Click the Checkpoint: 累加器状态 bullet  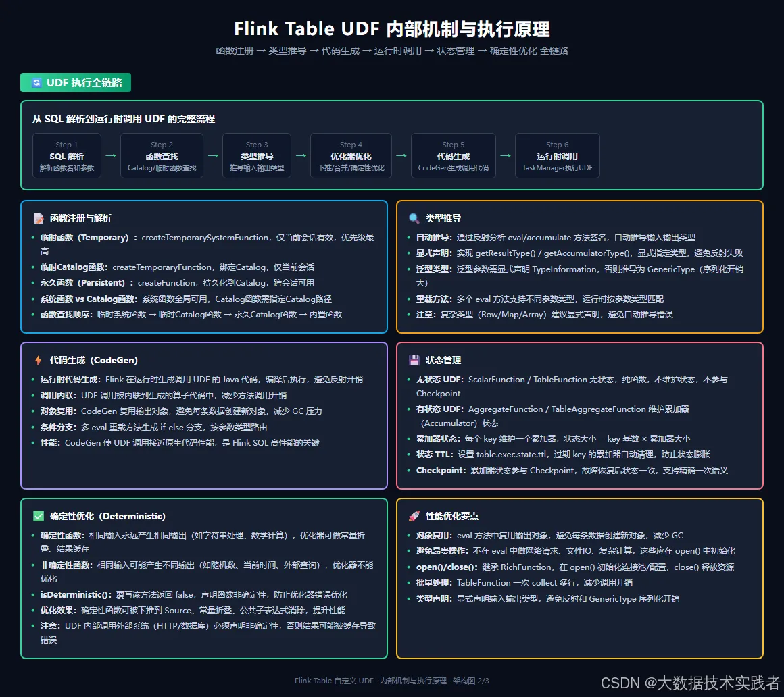[x=572, y=470]
